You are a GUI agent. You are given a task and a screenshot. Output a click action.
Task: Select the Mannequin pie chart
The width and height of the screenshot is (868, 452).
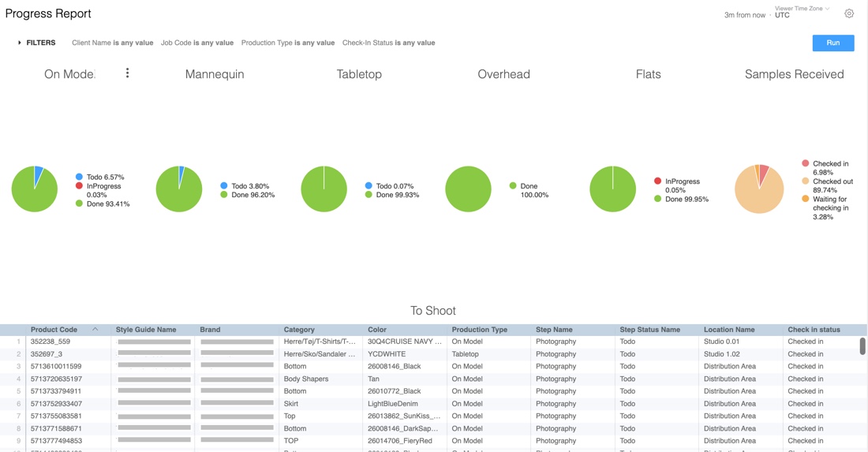(x=179, y=189)
